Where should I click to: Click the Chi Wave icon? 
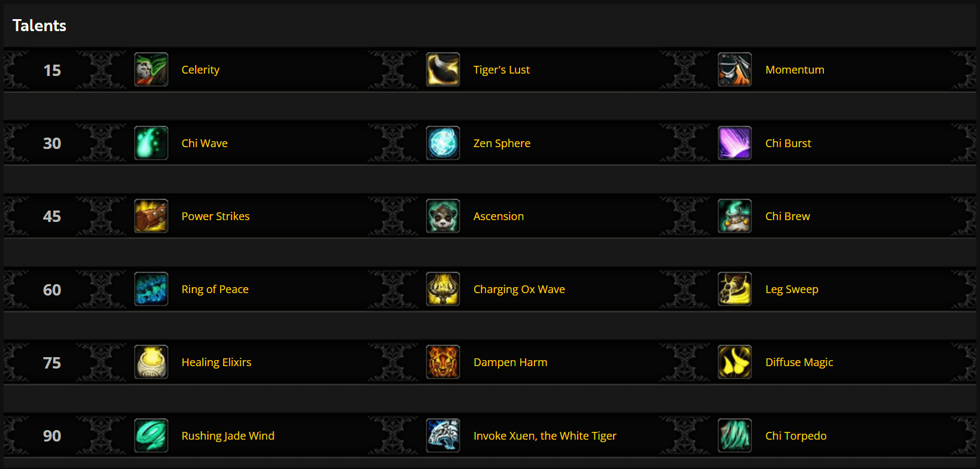[x=151, y=143]
